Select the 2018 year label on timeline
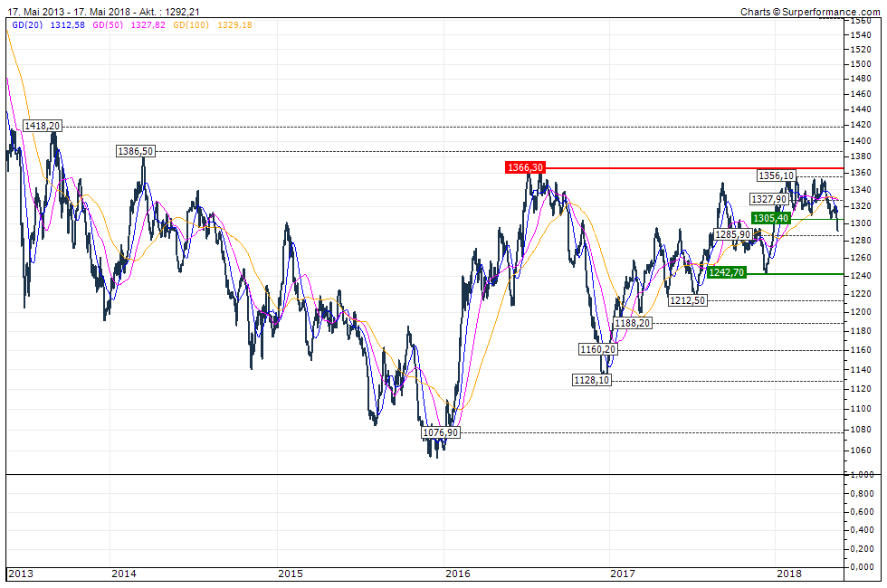The height and width of the screenshot is (588, 887). click(788, 574)
